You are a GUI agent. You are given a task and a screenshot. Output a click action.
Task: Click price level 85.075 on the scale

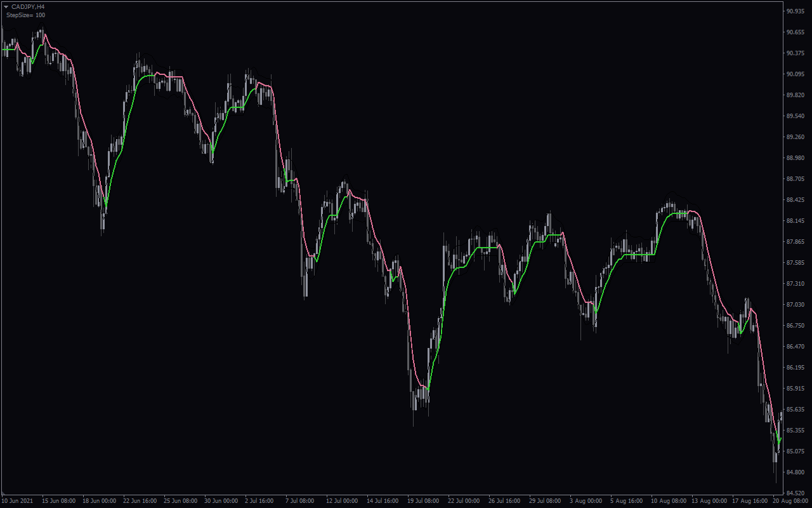click(796, 451)
